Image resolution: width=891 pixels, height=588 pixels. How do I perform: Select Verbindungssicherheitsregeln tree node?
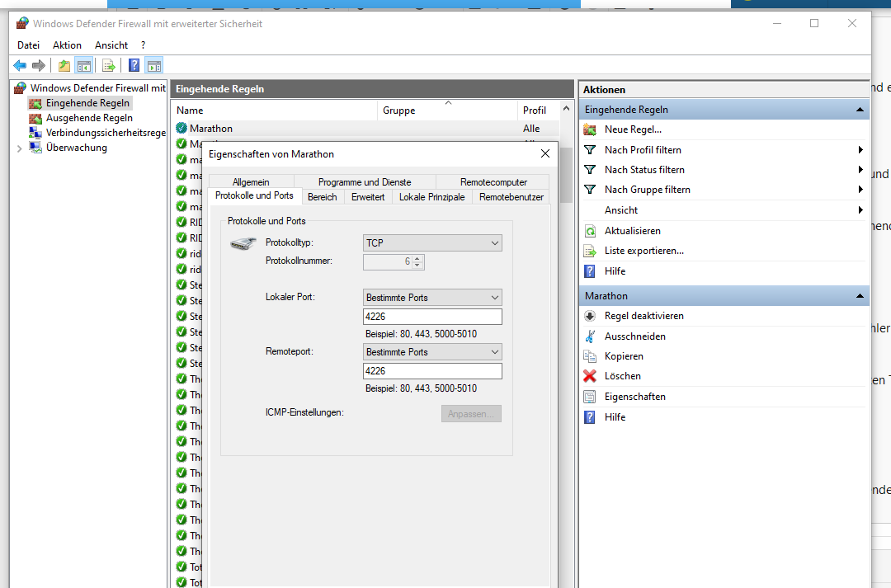pos(106,133)
